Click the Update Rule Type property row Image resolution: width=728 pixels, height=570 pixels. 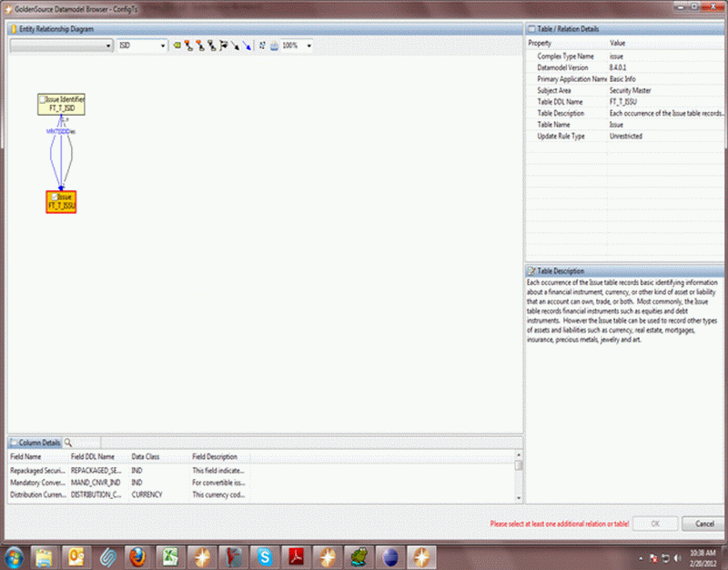(625, 136)
